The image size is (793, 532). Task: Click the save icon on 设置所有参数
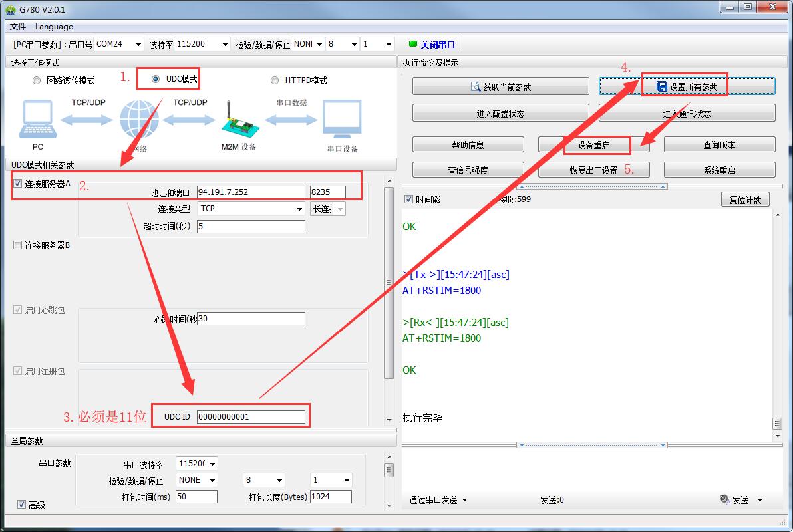661,87
